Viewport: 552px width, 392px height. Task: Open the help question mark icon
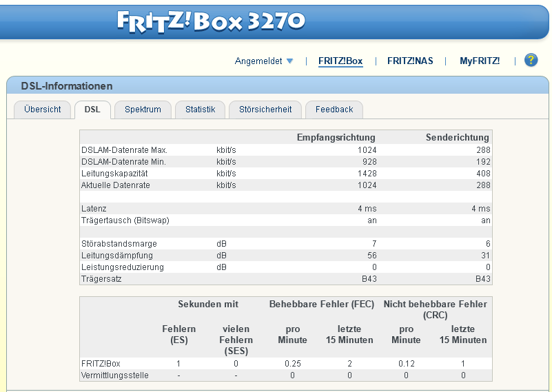(x=531, y=60)
